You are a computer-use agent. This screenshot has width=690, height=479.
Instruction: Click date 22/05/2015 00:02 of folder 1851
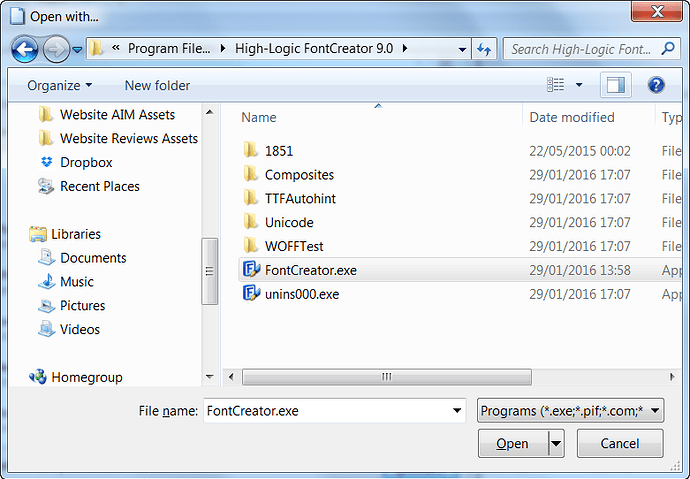(580, 151)
